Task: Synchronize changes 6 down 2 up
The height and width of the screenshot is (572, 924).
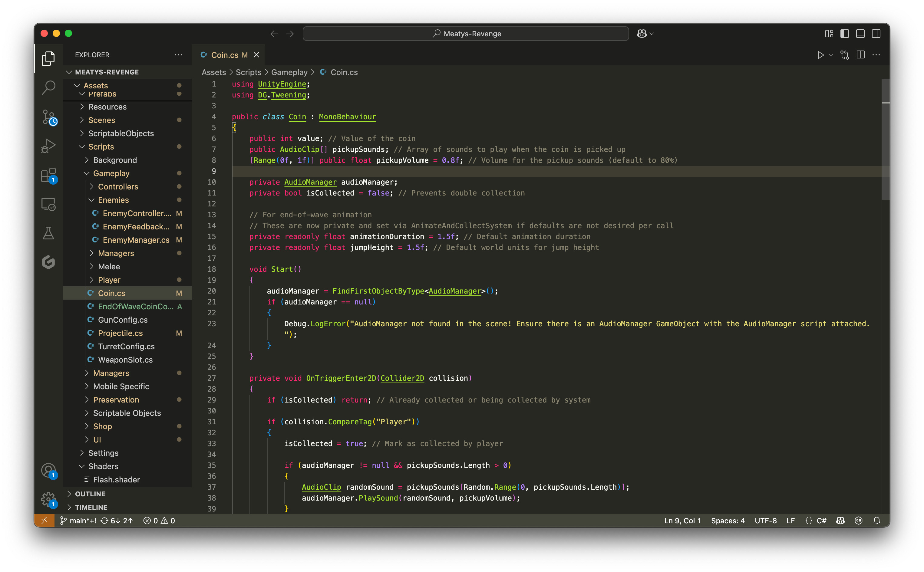Action: 117,521
